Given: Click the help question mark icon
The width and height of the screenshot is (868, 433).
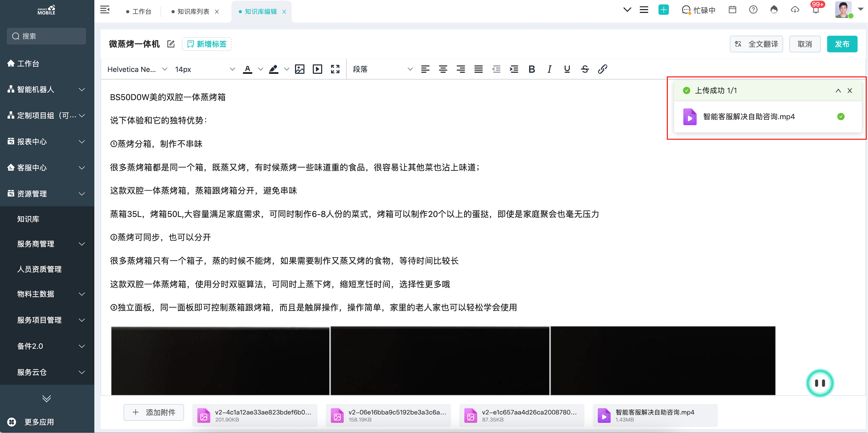Looking at the screenshot, I should pos(753,10).
